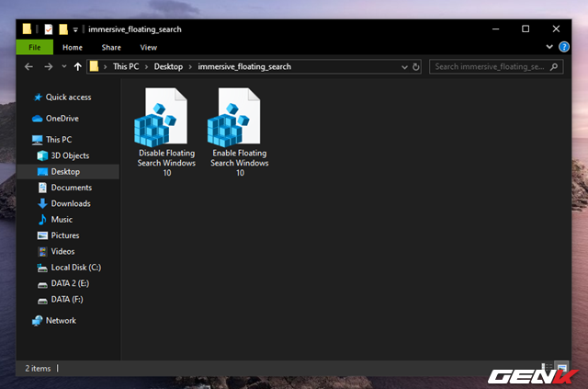Expand the address bar history dropdown
The image size is (588, 389).
point(404,67)
